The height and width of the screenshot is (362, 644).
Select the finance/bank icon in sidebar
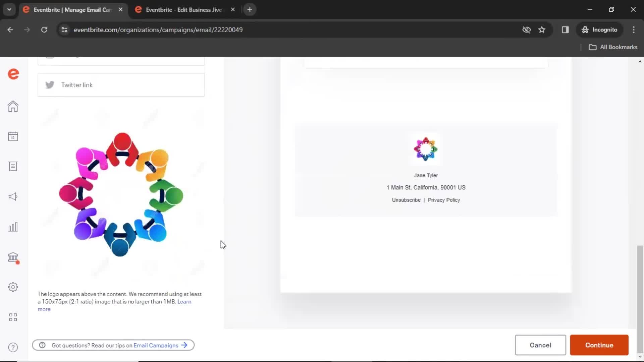click(x=13, y=256)
